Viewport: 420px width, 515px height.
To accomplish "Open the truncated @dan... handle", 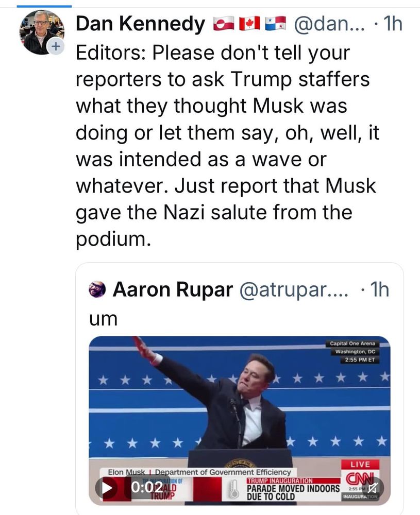I will click(329, 24).
